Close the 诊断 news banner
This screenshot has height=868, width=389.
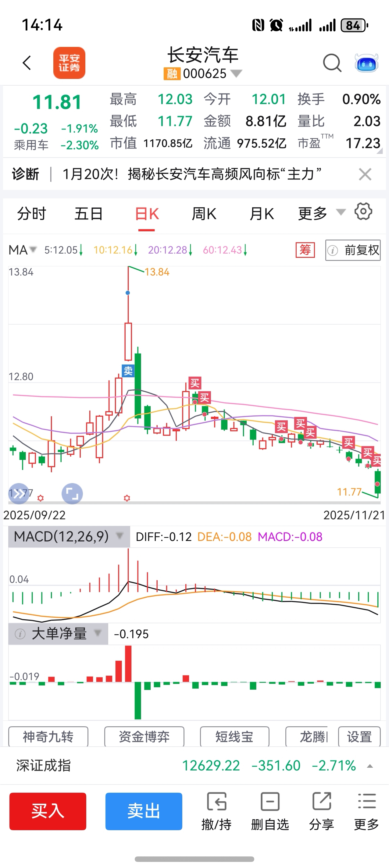tap(365, 174)
